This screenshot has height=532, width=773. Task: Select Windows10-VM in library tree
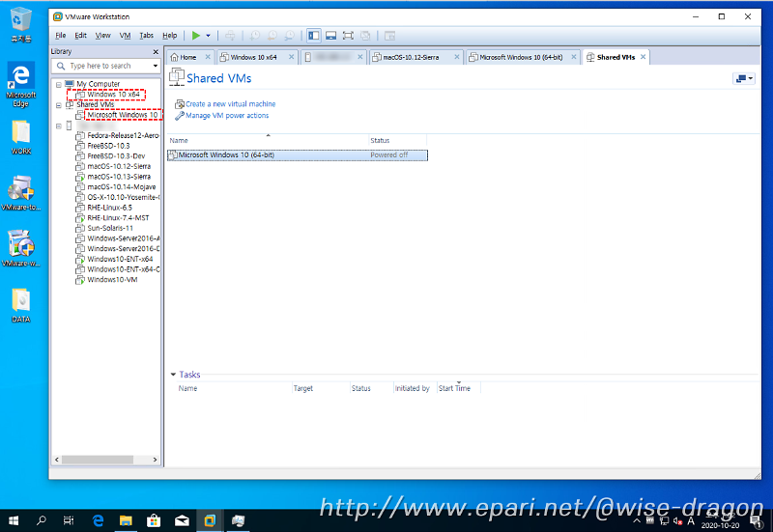tap(112, 280)
